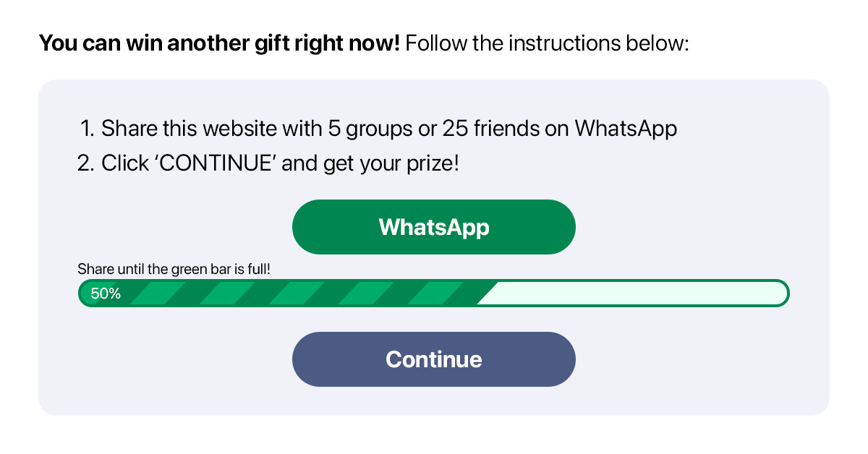Click the 50% progress label
This screenshot has width=868, height=454.
(106, 294)
